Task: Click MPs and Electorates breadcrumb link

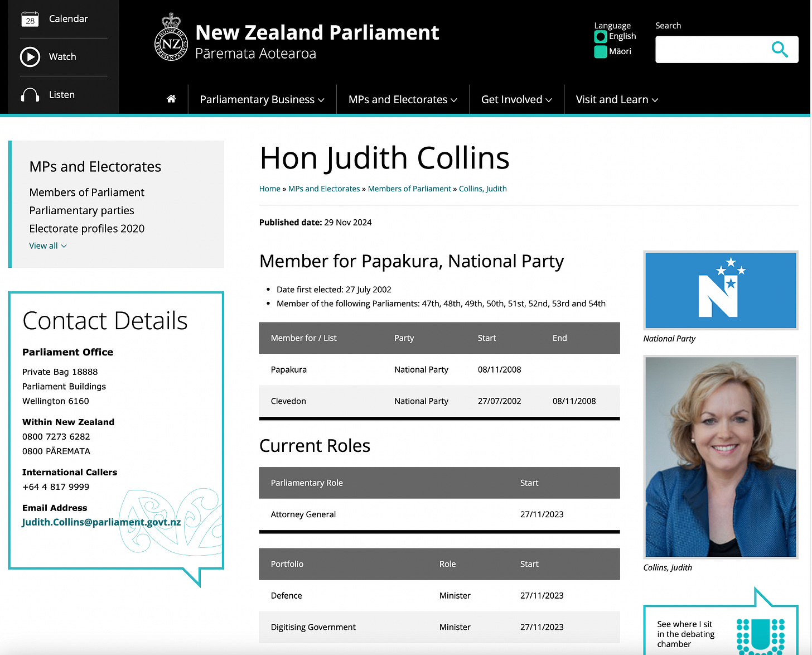Action: pos(324,189)
